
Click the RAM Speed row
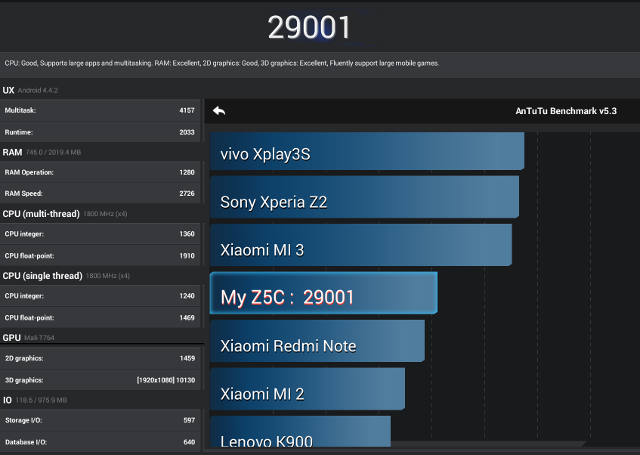[100, 193]
